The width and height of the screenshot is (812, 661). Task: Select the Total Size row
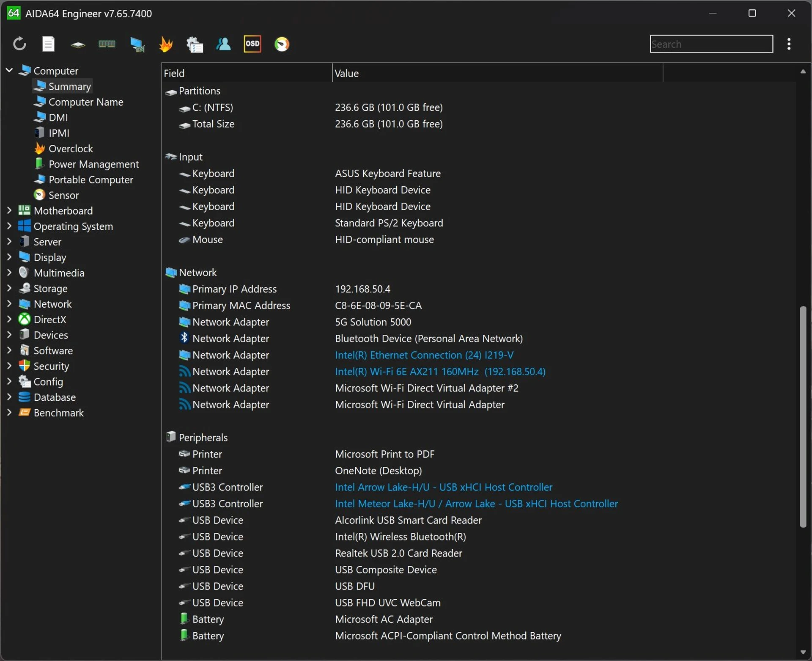(x=478, y=124)
